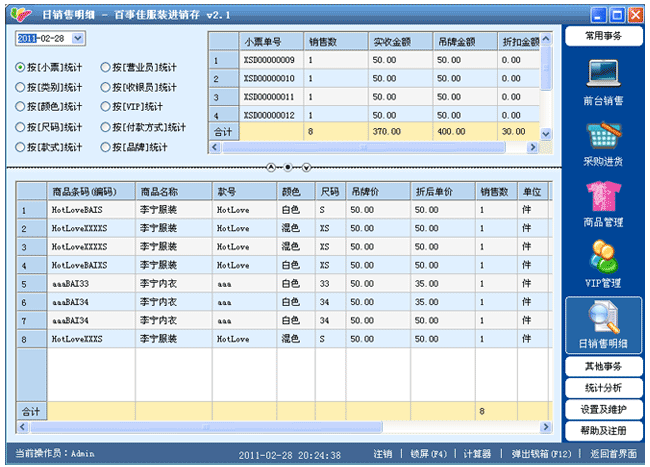Click the expand-down arrow on the splitter
Viewport: 650px width, 467px height.
tap(306, 167)
